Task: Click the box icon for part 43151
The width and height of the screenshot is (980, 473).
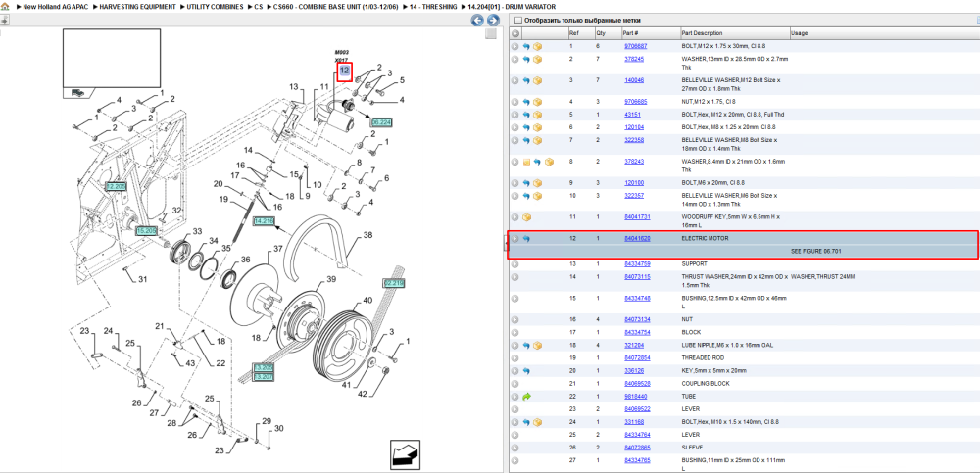Action: pyautogui.click(x=537, y=115)
